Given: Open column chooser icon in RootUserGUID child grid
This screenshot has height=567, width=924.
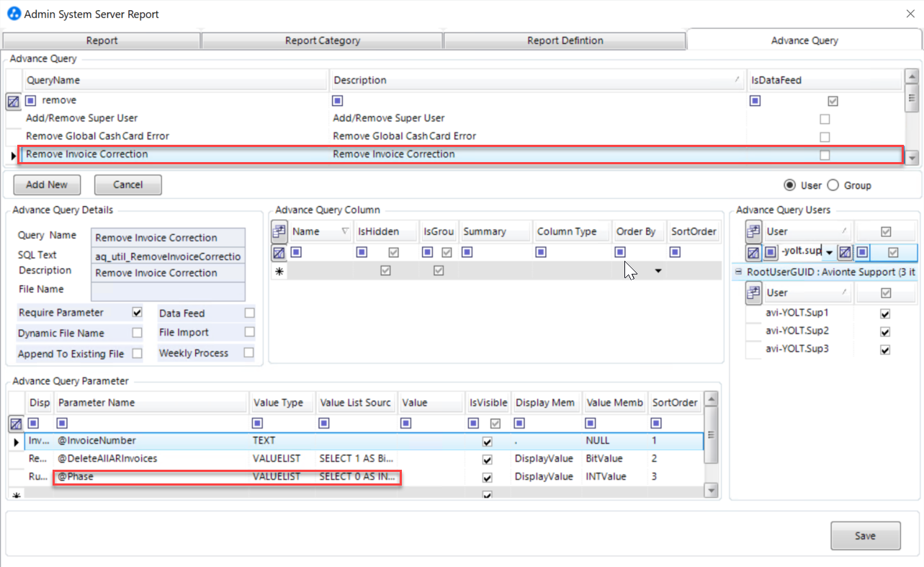Looking at the screenshot, I should 753,293.
